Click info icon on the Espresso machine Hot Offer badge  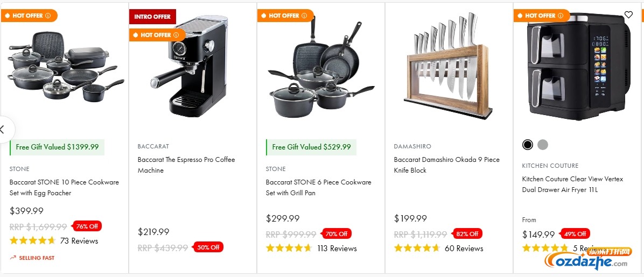tap(177, 35)
